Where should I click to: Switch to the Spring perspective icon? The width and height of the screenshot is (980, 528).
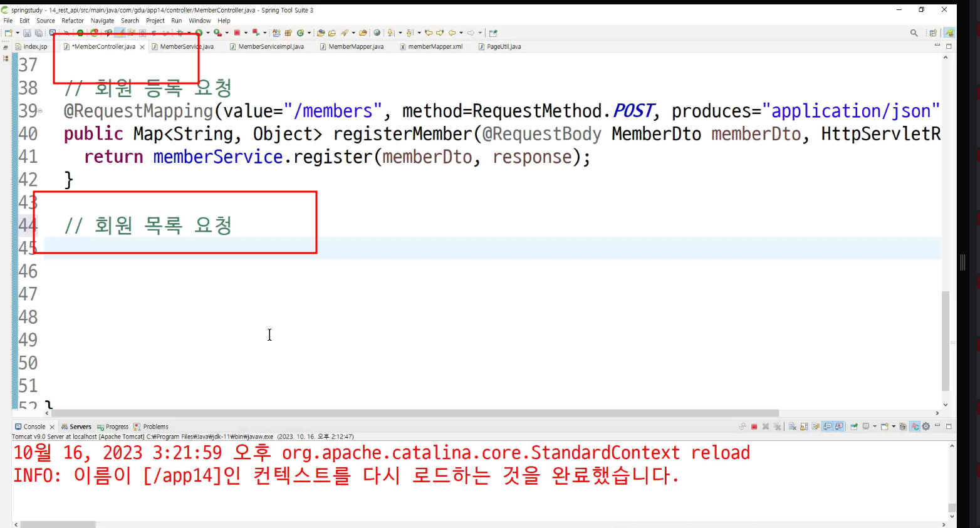[x=949, y=33]
